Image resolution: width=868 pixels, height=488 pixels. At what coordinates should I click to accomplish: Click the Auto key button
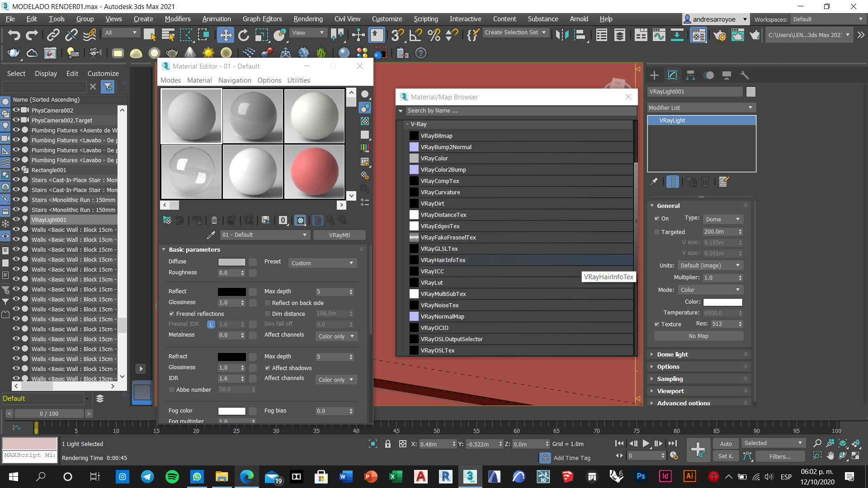(x=726, y=444)
